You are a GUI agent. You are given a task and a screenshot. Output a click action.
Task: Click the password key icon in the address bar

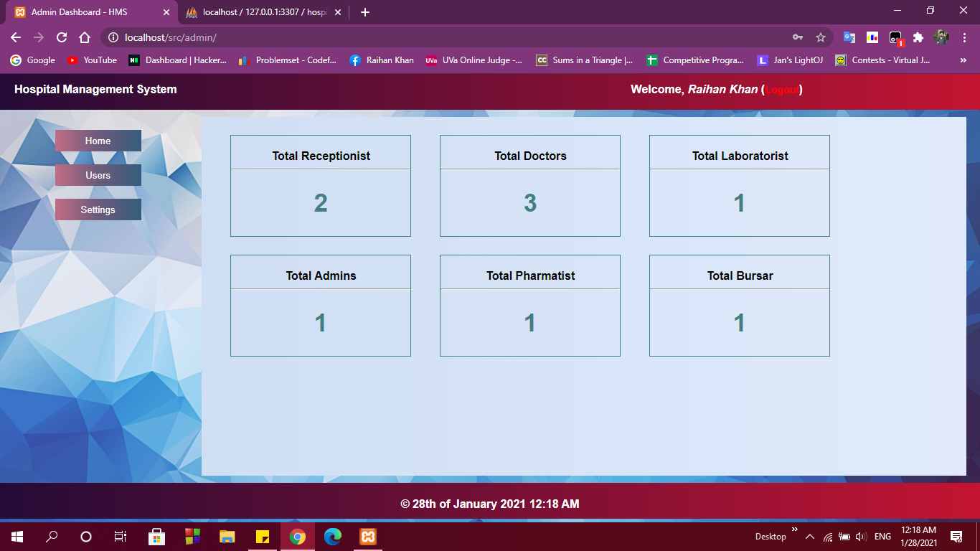797,37
